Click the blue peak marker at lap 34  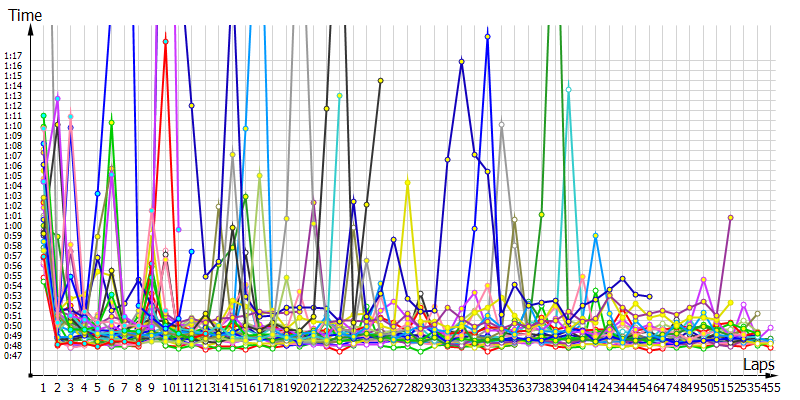[488, 36]
